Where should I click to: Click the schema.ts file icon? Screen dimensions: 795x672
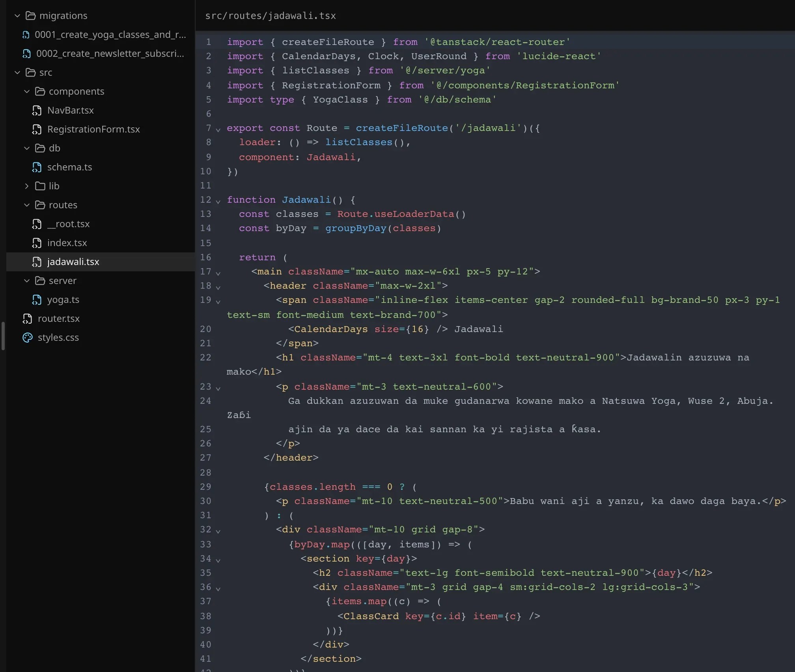(37, 167)
